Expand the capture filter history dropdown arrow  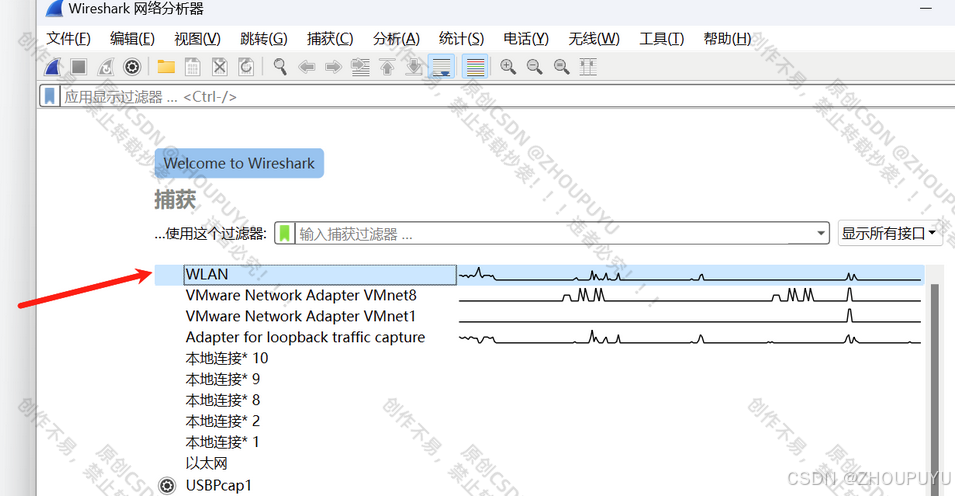821,233
